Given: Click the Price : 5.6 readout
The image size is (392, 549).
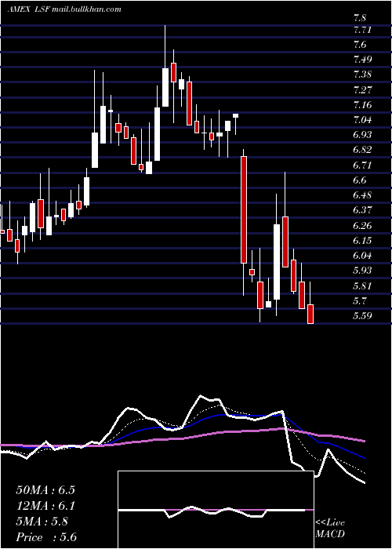Looking at the screenshot, I should 46,537.
